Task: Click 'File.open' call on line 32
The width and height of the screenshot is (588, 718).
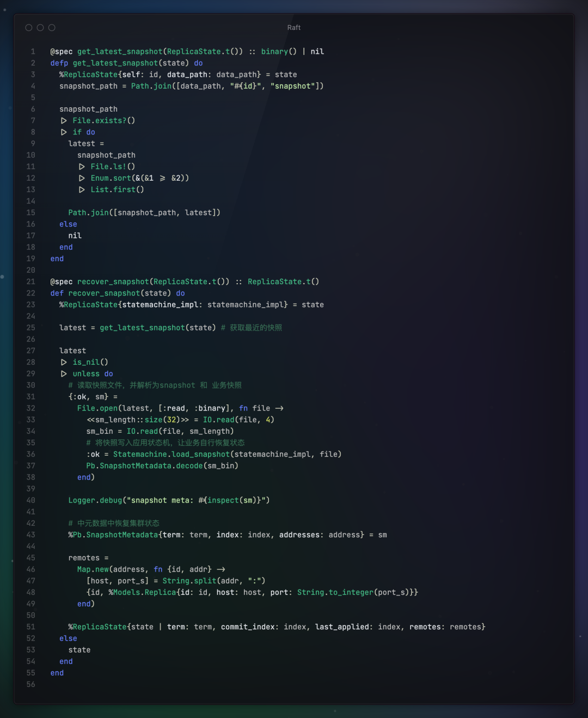Action: (97, 408)
